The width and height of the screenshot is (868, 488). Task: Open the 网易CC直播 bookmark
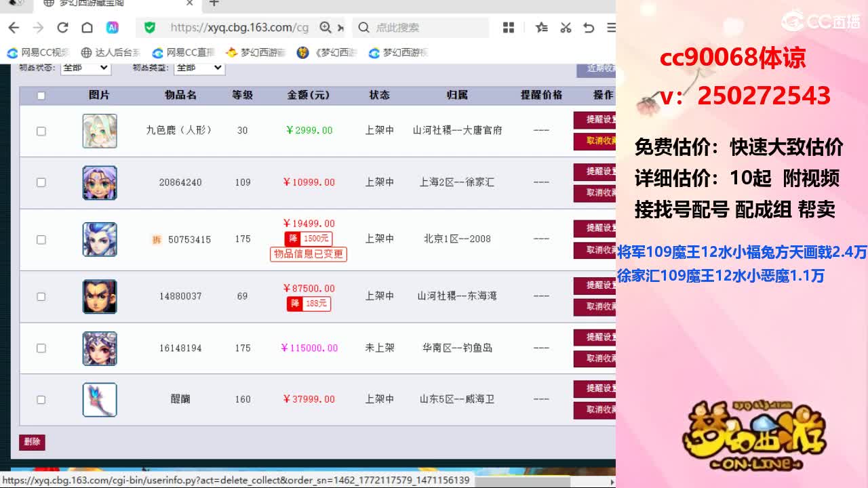[184, 53]
